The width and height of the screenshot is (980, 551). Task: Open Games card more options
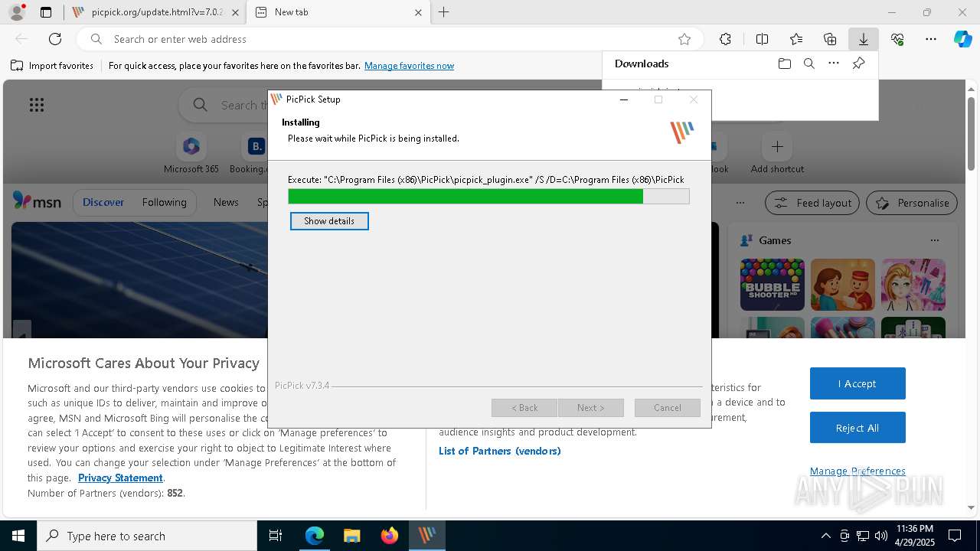coord(935,240)
